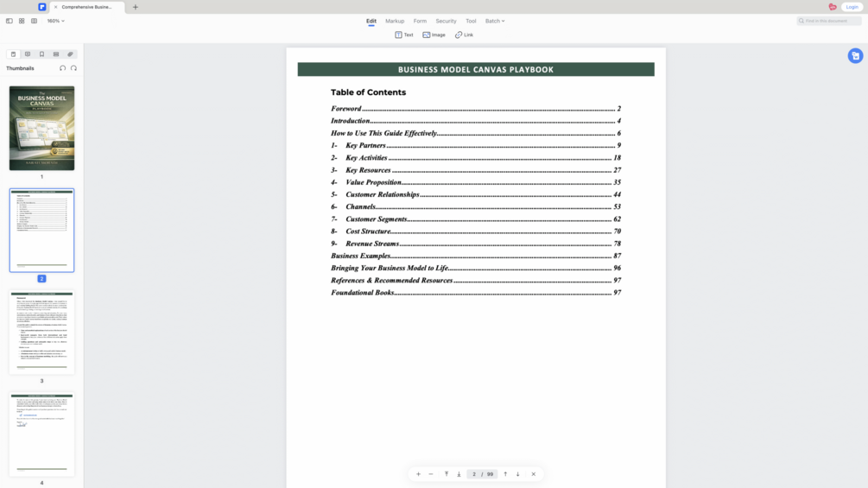868x488 pixels.
Task: Click the Introduction contents entry
Action: coord(476,121)
